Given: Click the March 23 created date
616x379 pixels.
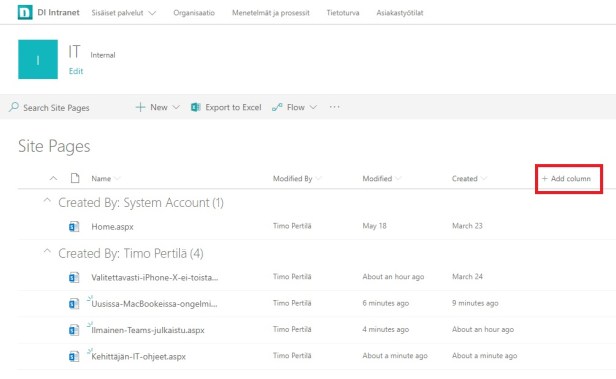Looking at the screenshot, I should click(467, 226).
